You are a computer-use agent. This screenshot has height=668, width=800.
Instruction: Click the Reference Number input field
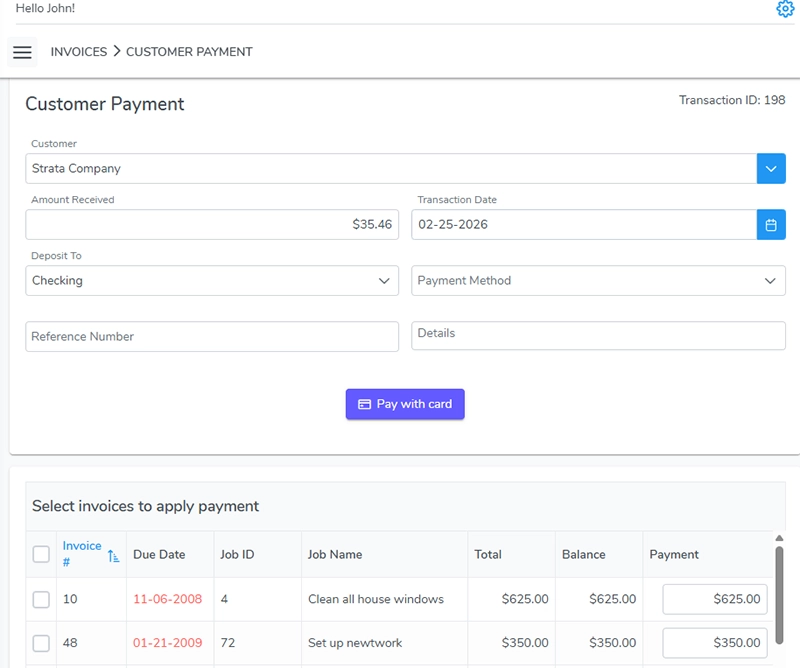pyautogui.click(x=212, y=337)
